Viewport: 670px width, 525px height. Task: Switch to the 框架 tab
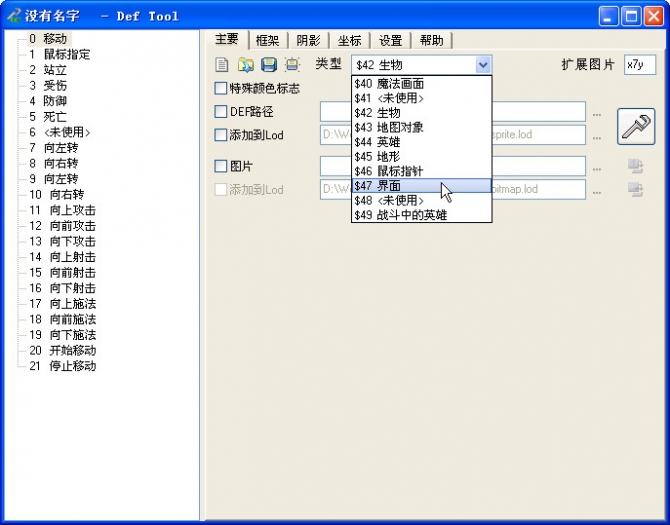coord(267,40)
